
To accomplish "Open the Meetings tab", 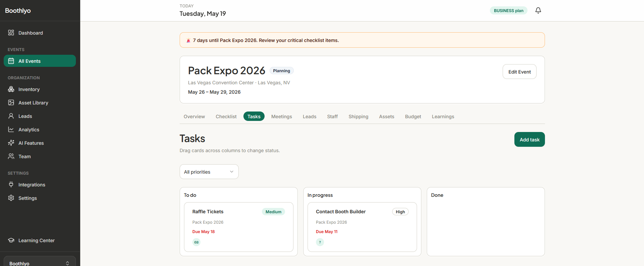I will point(281,117).
